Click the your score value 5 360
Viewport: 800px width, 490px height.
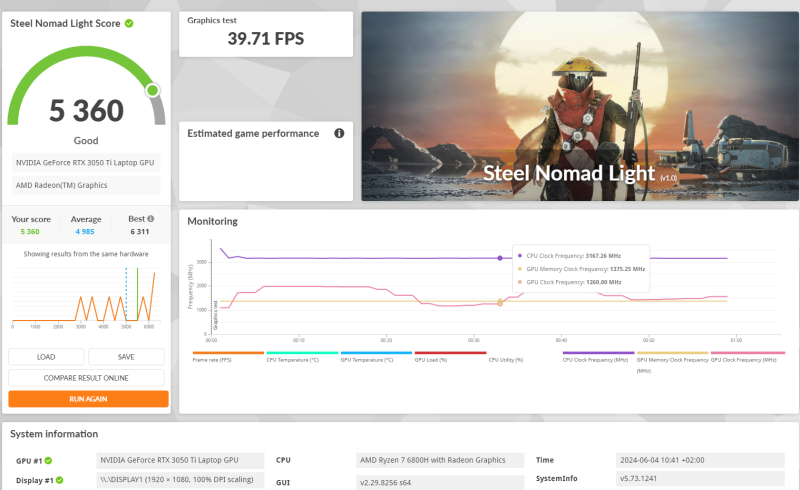30,232
